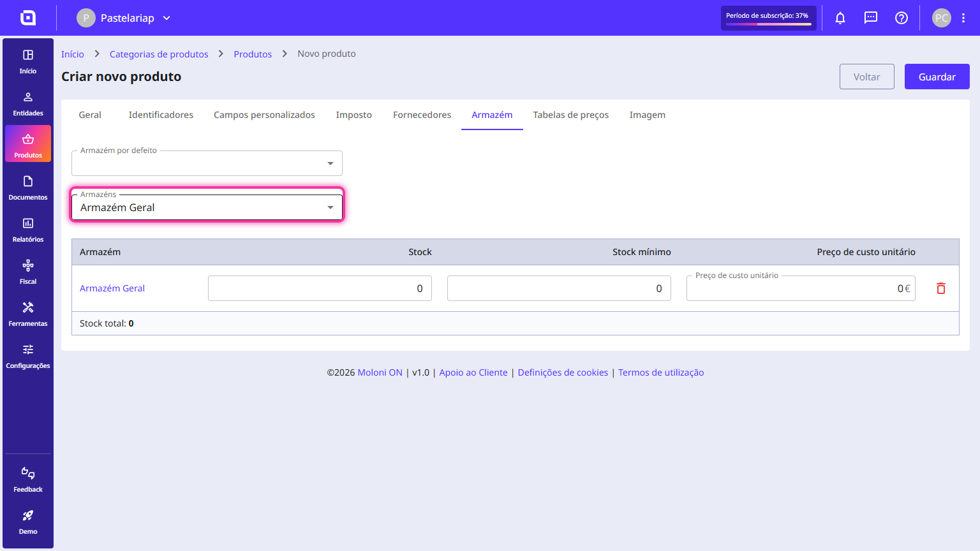Focus the Stock input for Armazém Geral
Image resolution: width=980 pixels, height=551 pixels.
pos(320,288)
